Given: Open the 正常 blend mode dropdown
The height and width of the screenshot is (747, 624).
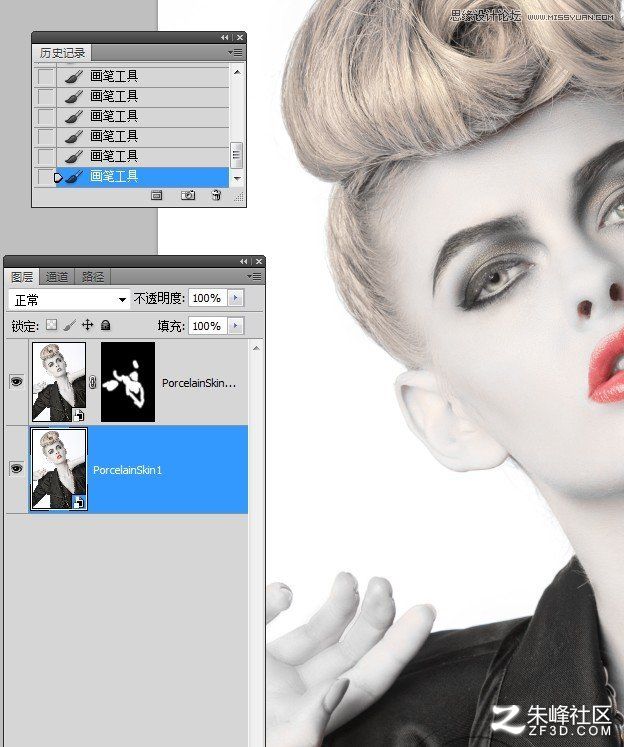Looking at the screenshot, I should coord(69,300).
